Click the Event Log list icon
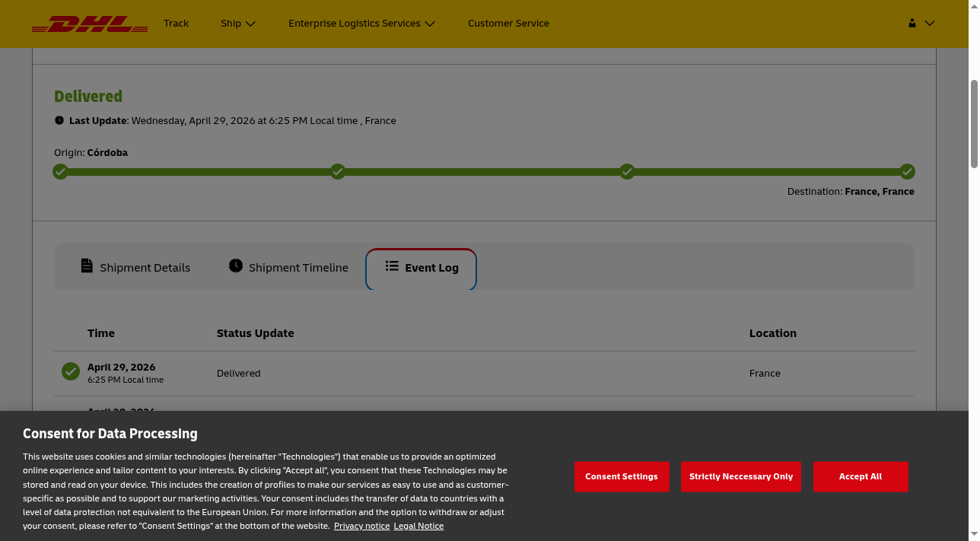Screen dimensions: 980x541 click(392, 266)
